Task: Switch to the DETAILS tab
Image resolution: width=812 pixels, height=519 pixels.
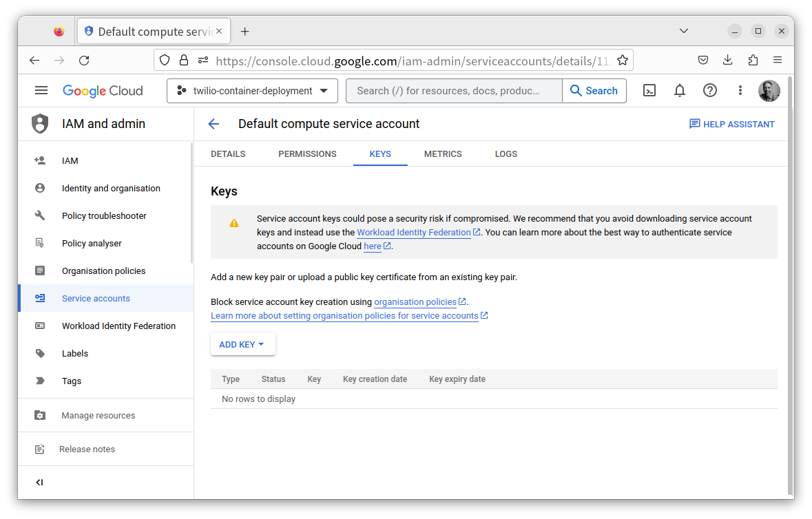Action: click(228, 154)
